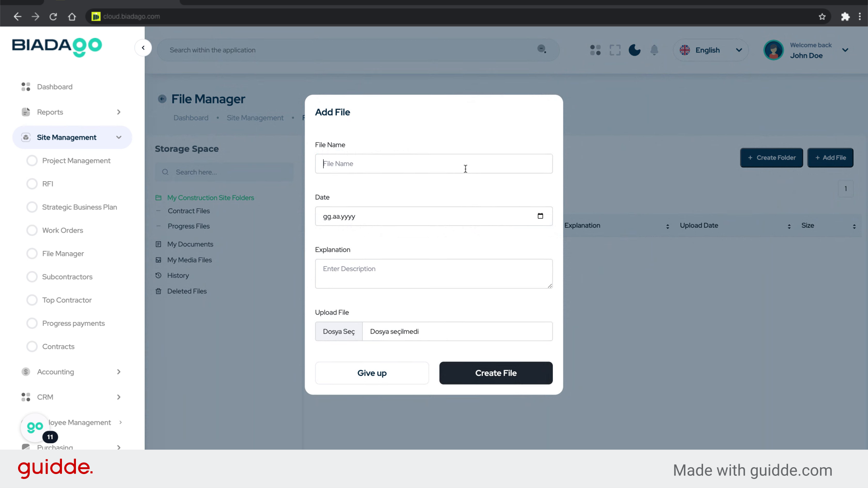Open the notifications bell

654,50
